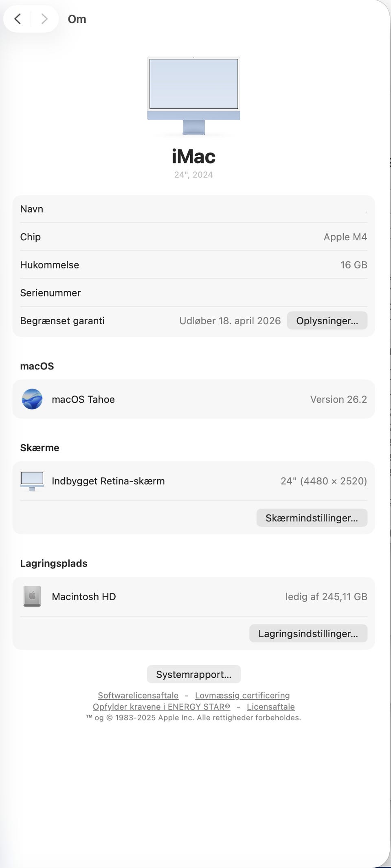This screenshot has height=868, width=391.
Task: Open Skærmindstillinger display settings
Action: point(312,518)
